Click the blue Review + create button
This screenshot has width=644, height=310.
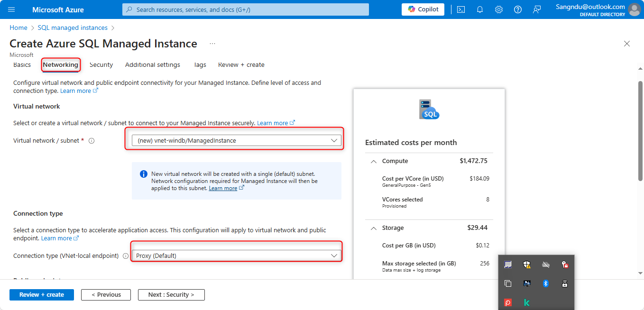tap(42, 295)
